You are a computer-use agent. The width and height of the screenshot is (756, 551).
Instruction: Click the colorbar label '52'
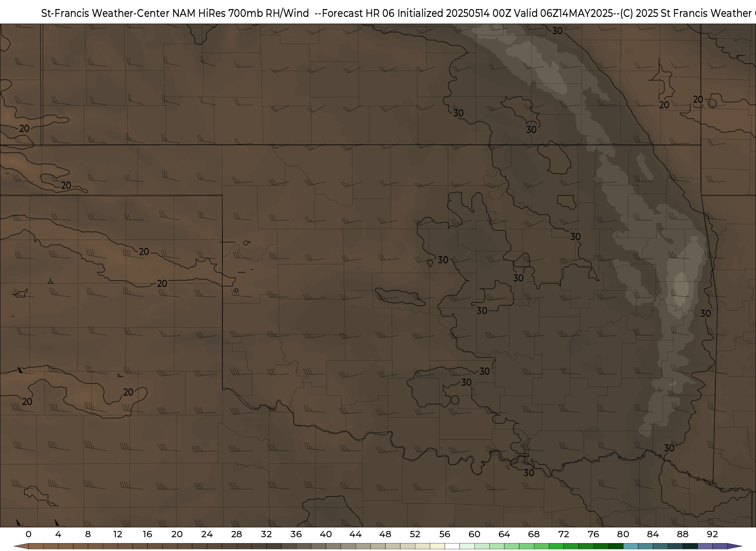coord(415,534)
